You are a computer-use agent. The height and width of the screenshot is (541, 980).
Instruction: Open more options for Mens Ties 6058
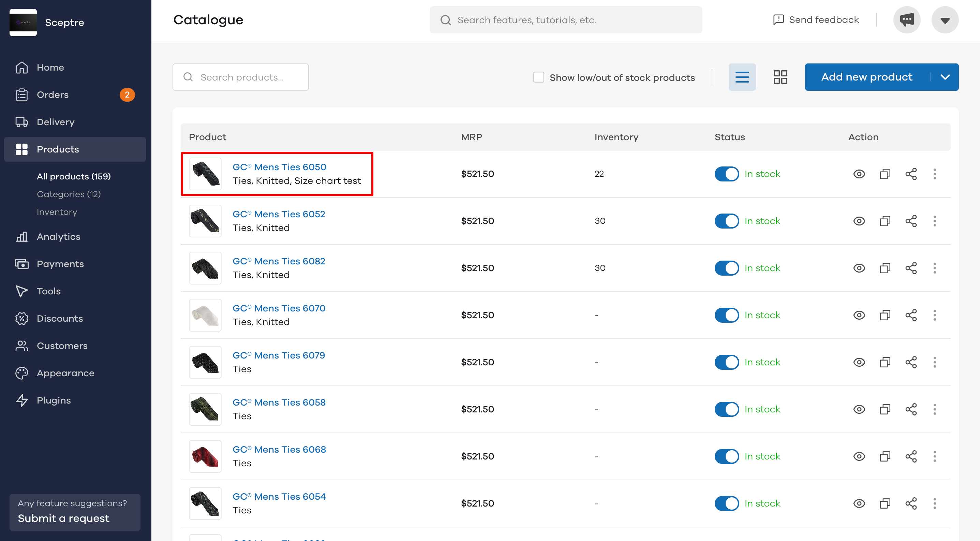[934, 409]
